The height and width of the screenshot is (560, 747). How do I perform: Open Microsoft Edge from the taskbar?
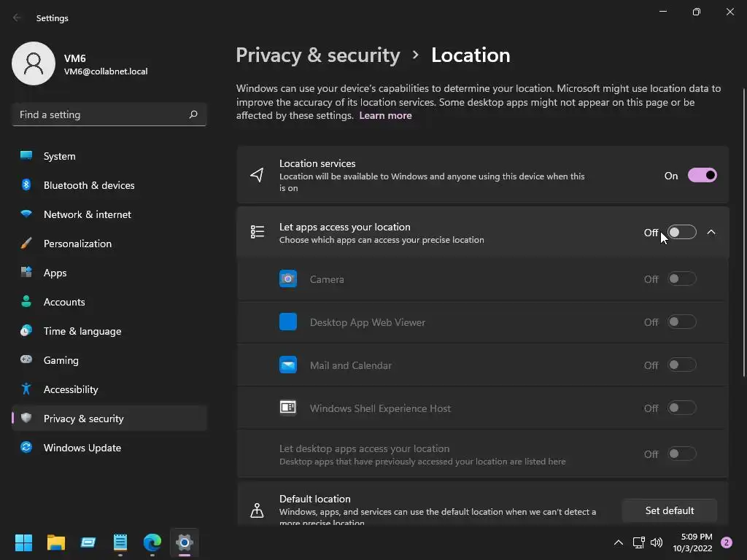coord(152,542)
